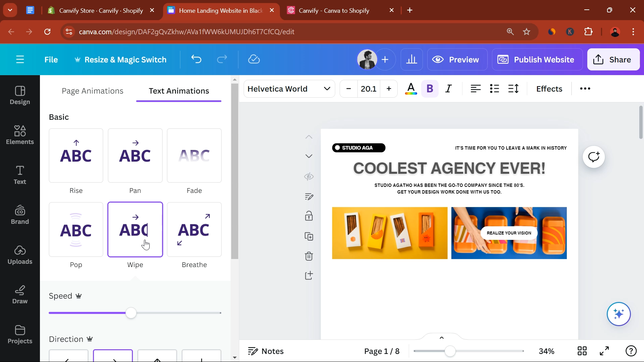
Task: Hide the page using eye icon
Action: (309, 176)
